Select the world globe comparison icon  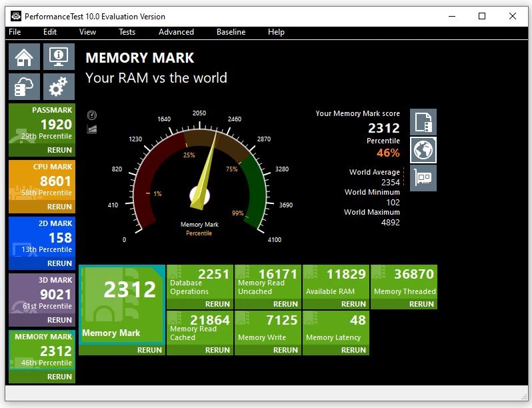423,150
